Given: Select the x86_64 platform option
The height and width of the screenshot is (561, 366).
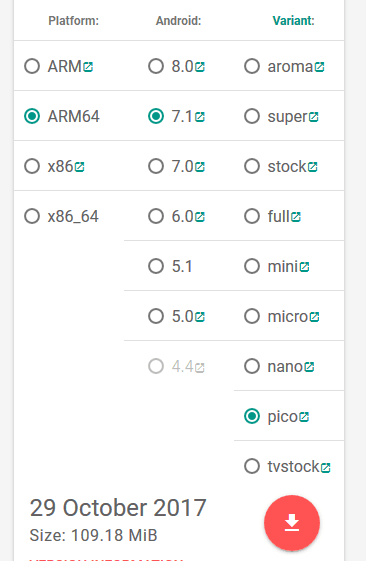Looking at the screenshot, I should [x=32, y=216].
